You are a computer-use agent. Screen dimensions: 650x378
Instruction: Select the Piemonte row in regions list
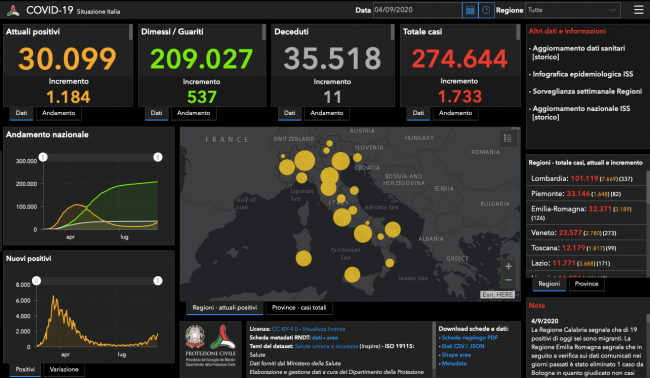click(x=586, y=194)
